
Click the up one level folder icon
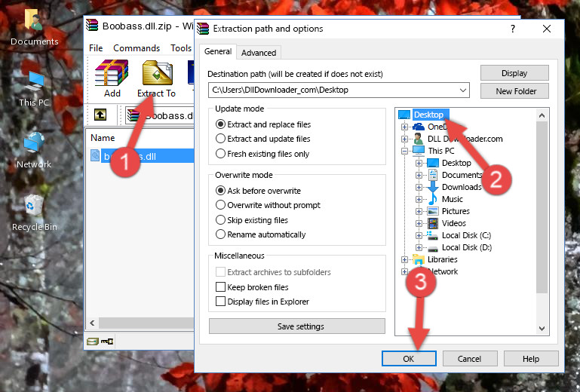100,115
